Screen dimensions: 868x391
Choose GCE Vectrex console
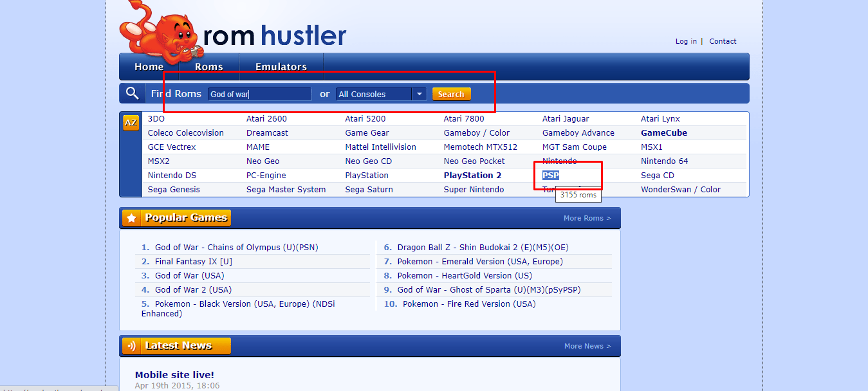click(172, 147)
